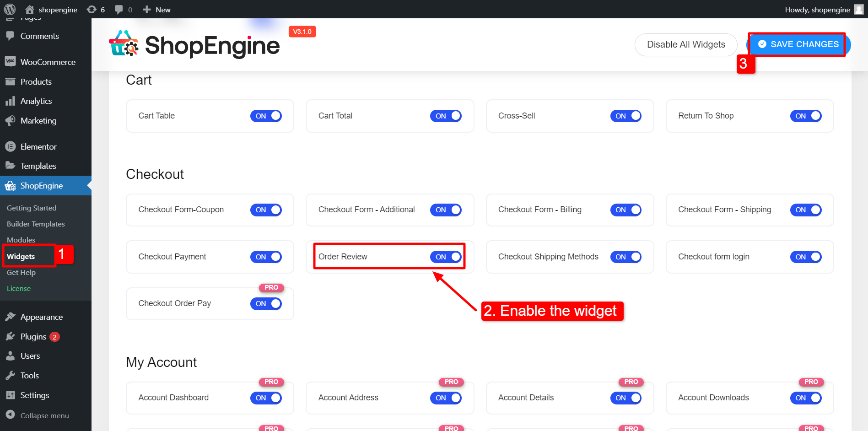Open the Elementor menu
The height and width of the screenshot is (431, 868).
click(46, 147)
